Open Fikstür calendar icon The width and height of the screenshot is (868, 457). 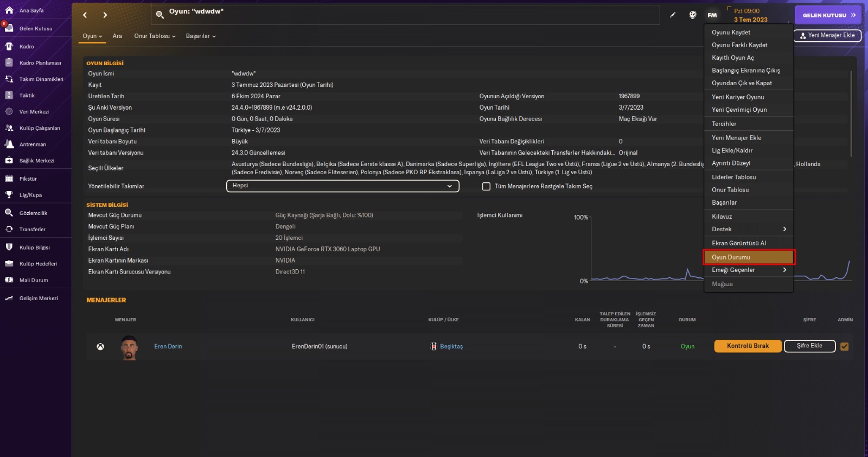[x=9, y=179]
